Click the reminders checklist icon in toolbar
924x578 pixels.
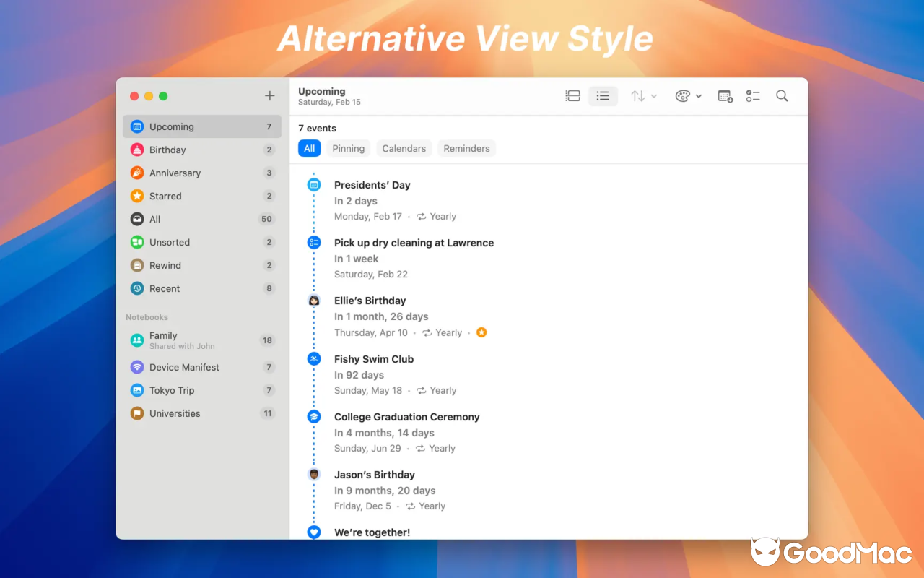[x=753, y=95]
